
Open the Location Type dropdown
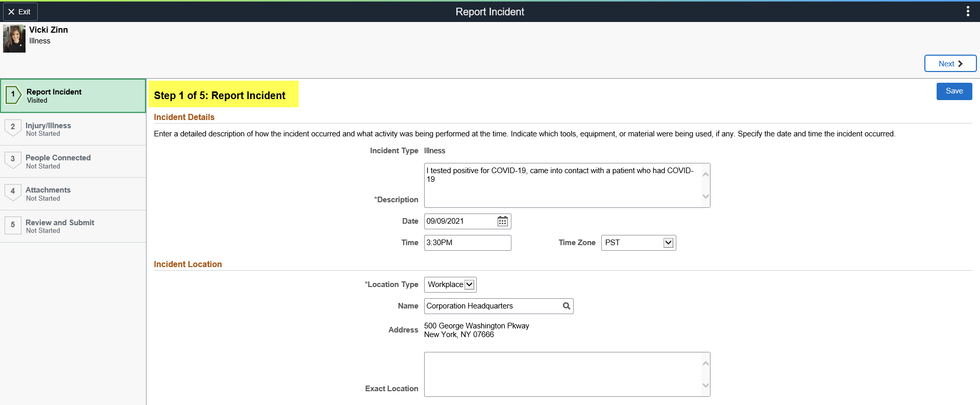[469, 284]
